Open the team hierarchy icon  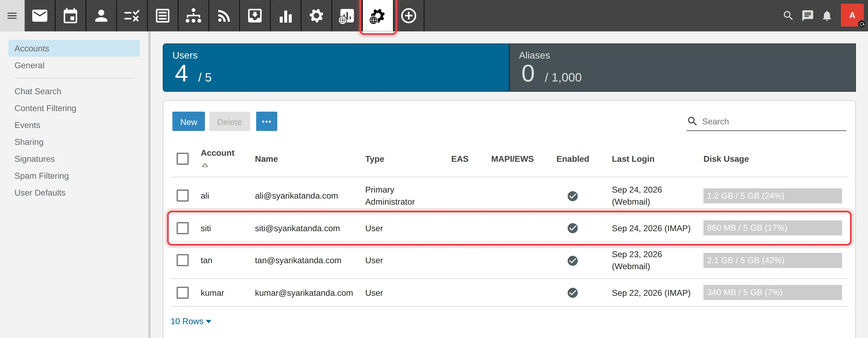193,15
